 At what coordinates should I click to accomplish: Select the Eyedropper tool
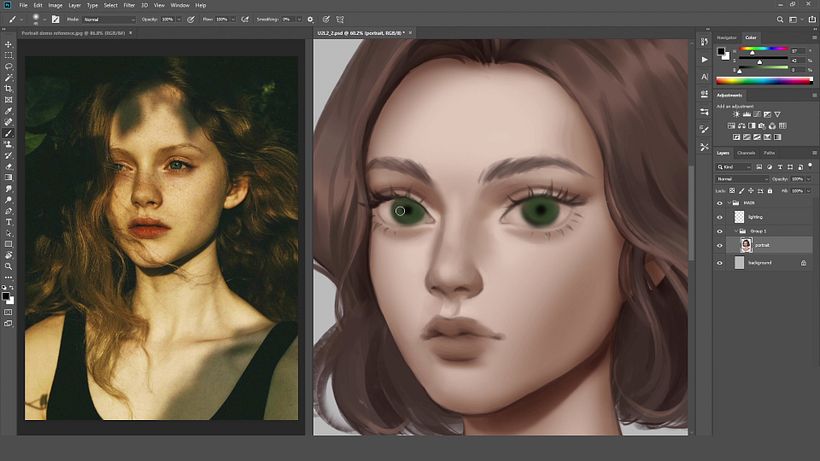pyautogui.click(x=8, y=111)
